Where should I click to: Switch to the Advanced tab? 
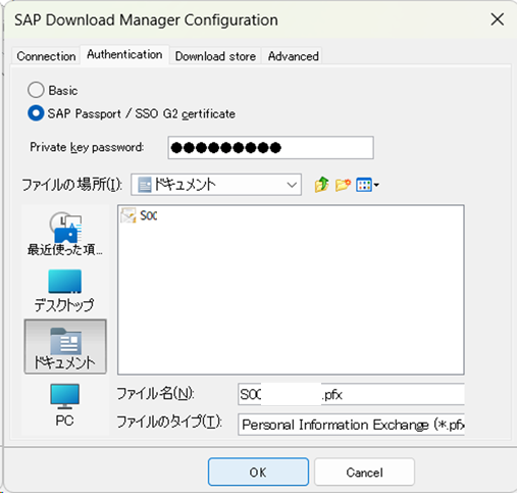293,56
